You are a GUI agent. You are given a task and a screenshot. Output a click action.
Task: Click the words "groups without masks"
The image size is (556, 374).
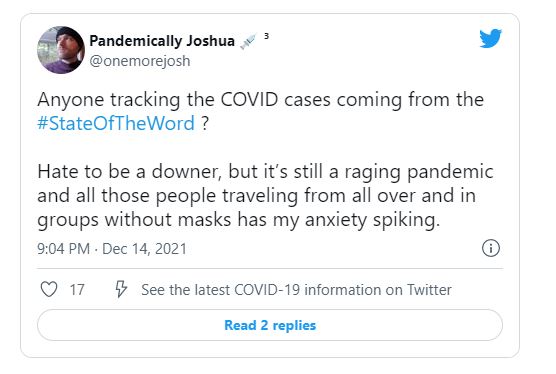click(x=134, y=220)
